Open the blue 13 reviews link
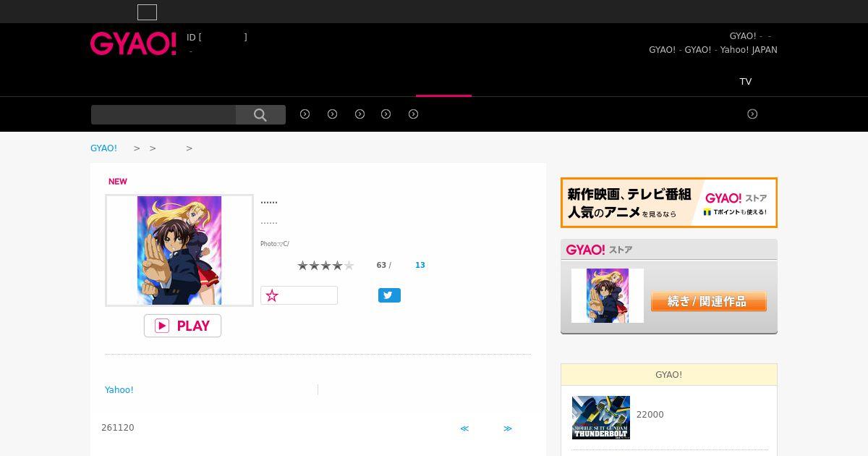 420,265
